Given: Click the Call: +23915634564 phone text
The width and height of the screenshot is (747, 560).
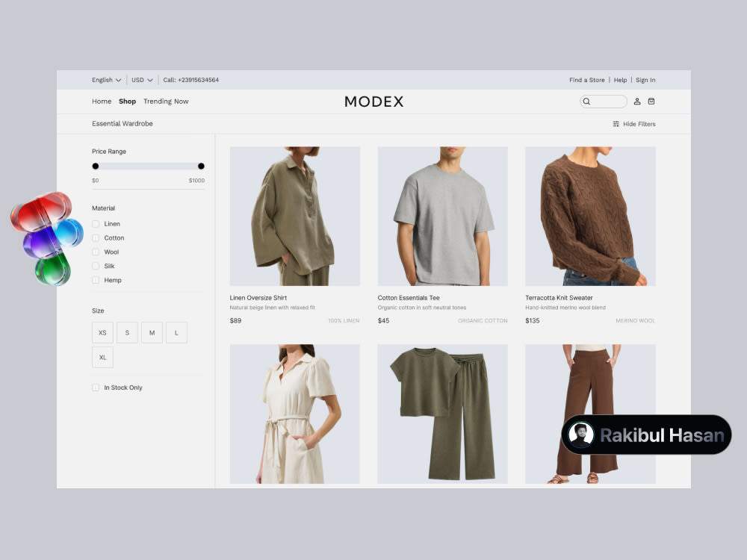Looking at the screenshot, I should pos(191,80).
